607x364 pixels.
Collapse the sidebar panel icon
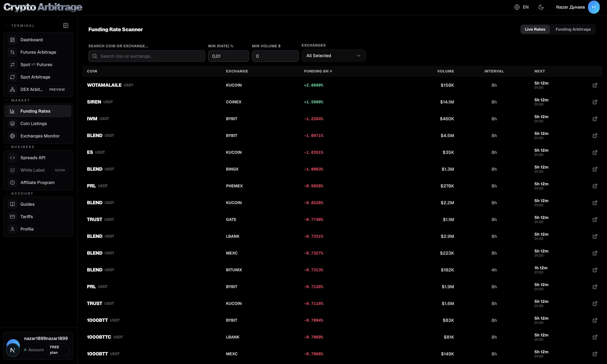(66, 26)
